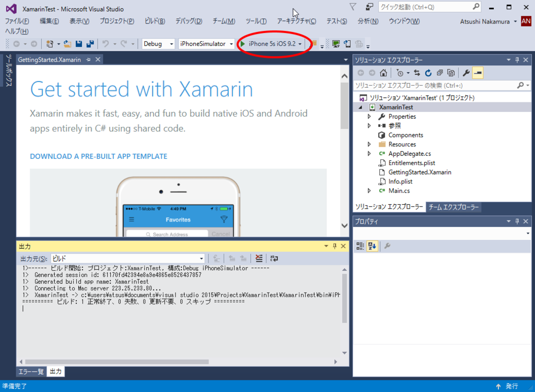
Task: Click the Collapse All icon in Solution Explorer
Action: coord(440,73)
